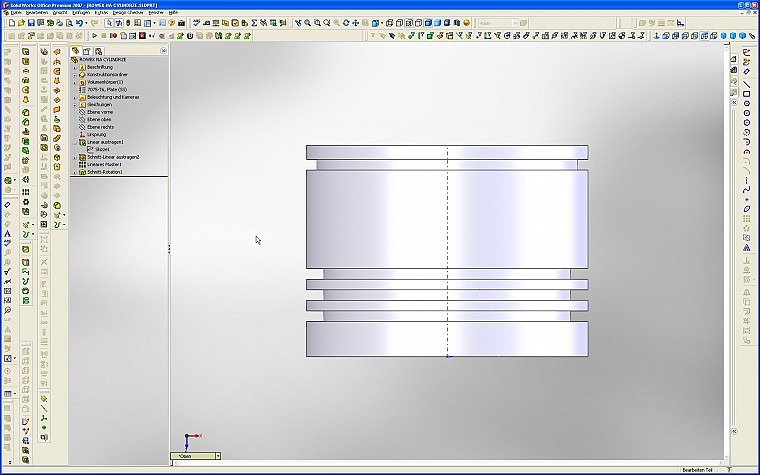
Task: Expand Beleuchtung und Kameras node
Action: click(x=75, y=97)
